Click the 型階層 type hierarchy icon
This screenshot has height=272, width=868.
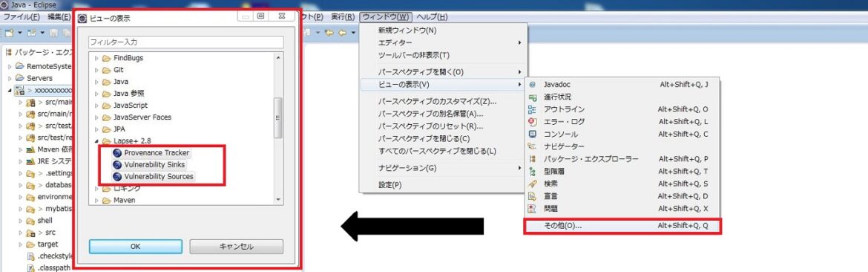coord(533,171)
